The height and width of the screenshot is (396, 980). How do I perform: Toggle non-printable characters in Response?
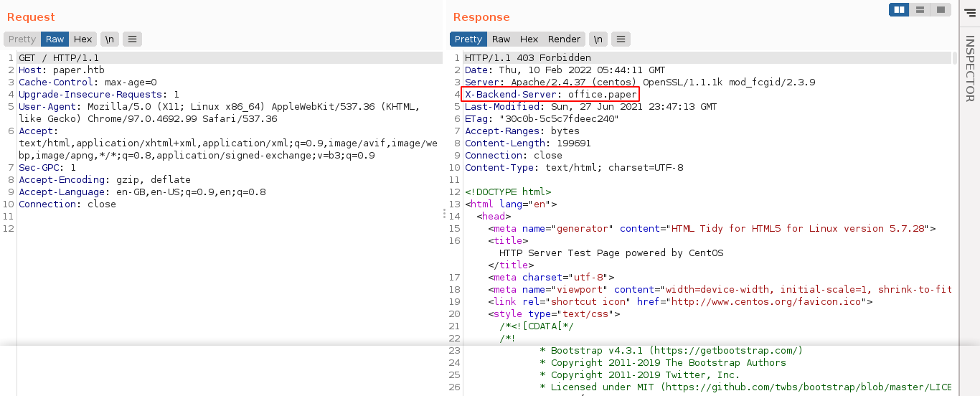click(598, 39)
